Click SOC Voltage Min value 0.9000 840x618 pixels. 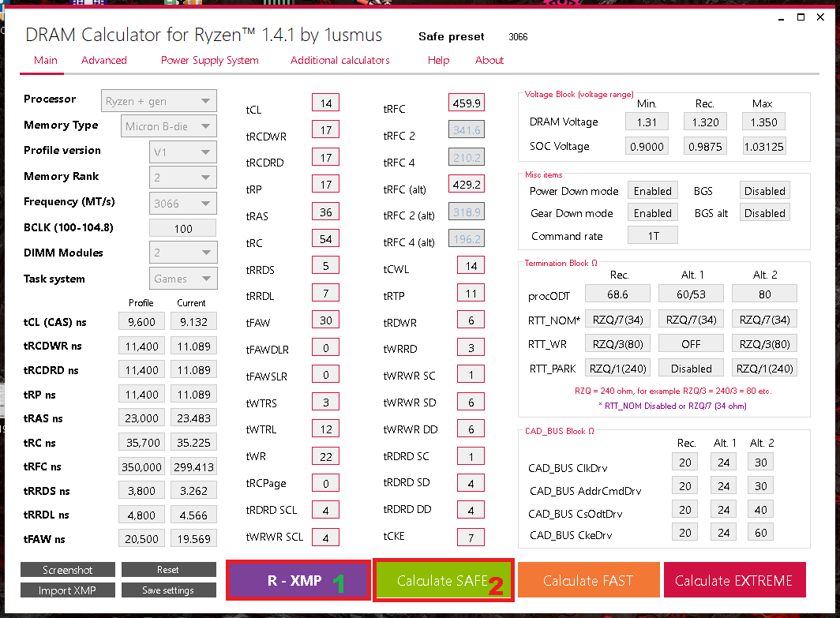pos(647,146)
